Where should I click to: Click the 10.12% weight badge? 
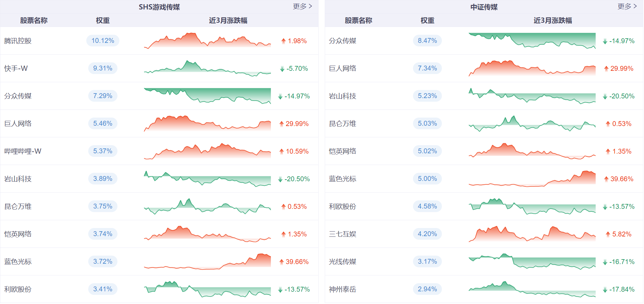103,41
